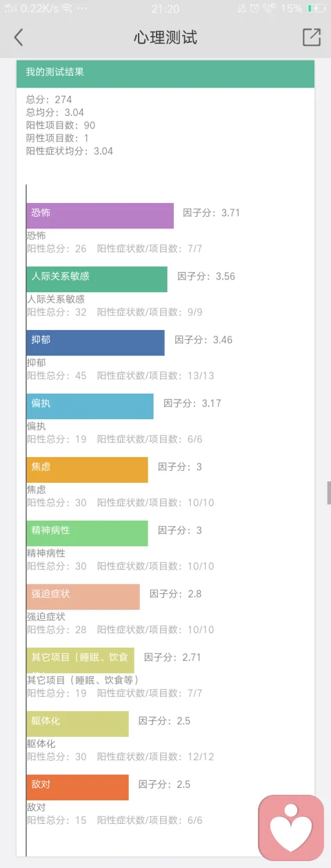Tap the dark blue 抑郁 bar
Screen dimensions: 331x868
[x=95, y=343]
